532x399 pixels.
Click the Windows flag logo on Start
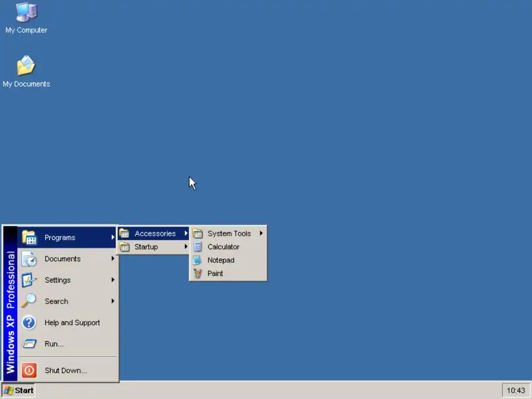click(8, 391)
